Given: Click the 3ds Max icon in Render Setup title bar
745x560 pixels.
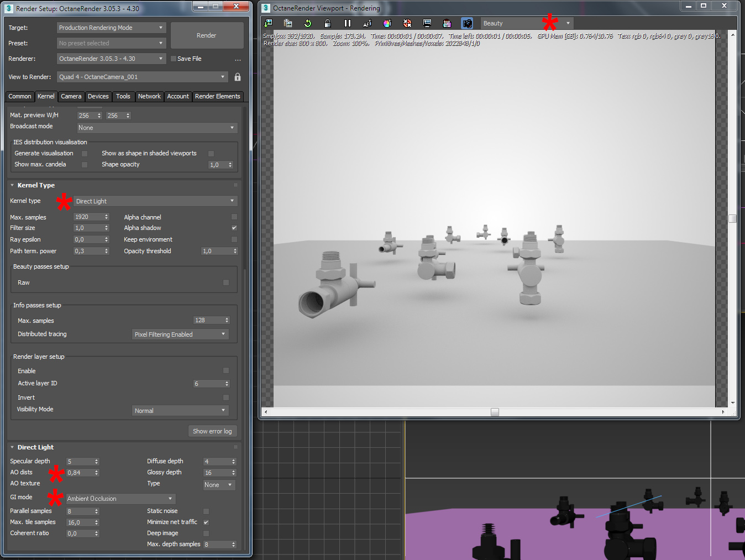Looking at the screenshot, I should 8,8.
